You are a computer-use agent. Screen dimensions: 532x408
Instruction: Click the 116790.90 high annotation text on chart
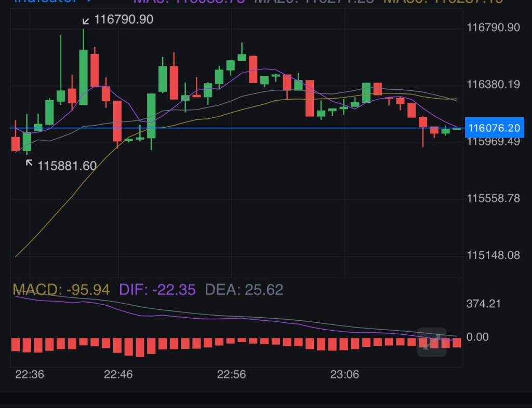[x=124, y=20]
